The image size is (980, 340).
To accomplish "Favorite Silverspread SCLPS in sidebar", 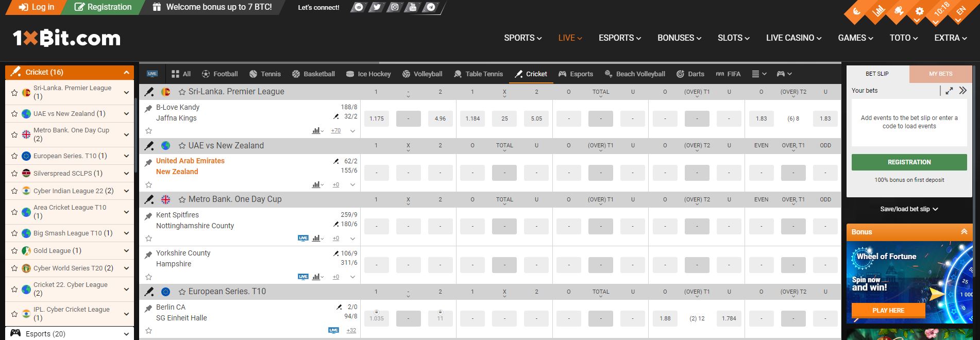I will pyautogui.click(x=14, y=174).
